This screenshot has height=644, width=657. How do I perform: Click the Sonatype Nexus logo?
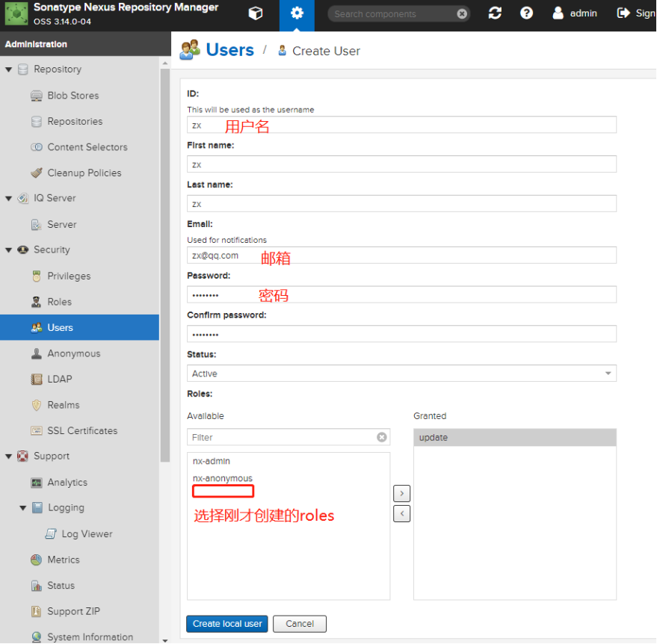click(x=16, y=13)
